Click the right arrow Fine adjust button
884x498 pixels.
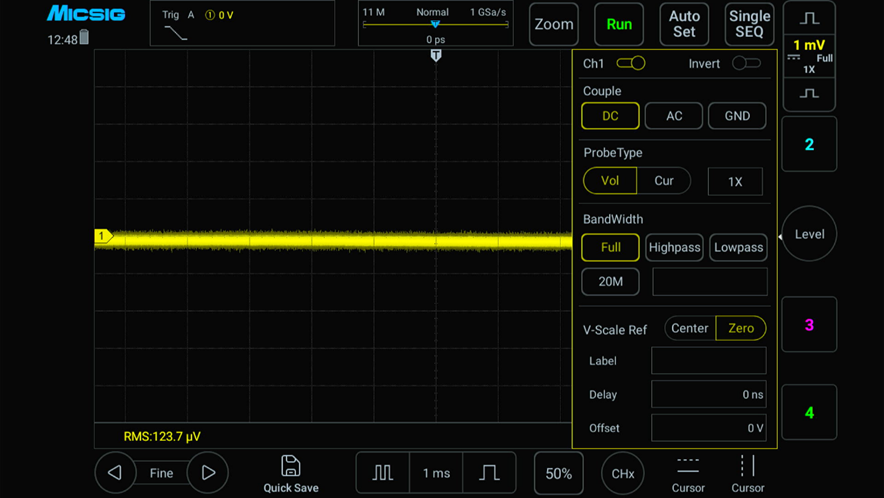208,473
